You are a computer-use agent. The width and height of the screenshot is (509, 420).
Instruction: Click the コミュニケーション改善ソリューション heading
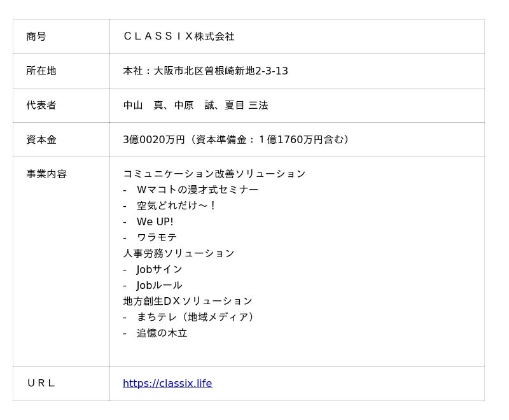[214, 174]
